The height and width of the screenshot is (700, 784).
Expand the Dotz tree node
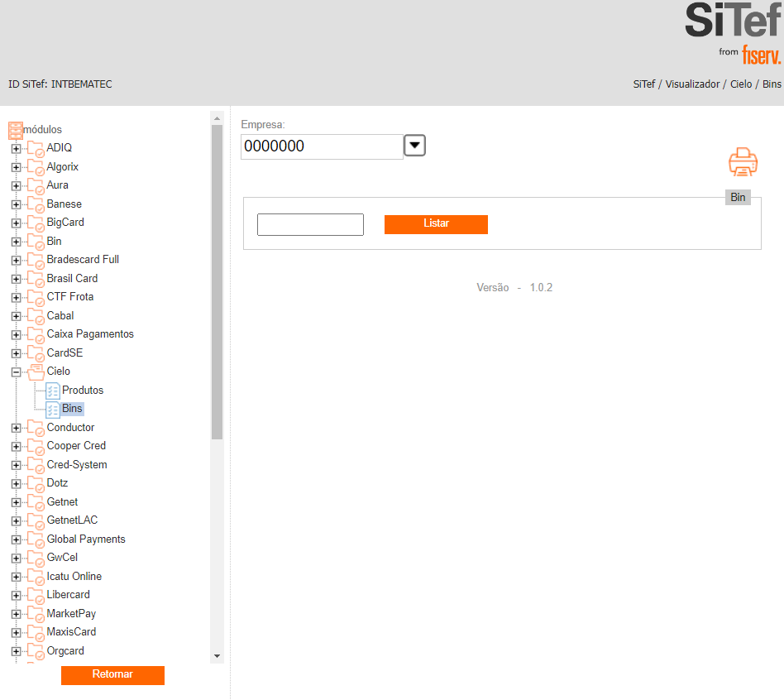pos(16,484)
